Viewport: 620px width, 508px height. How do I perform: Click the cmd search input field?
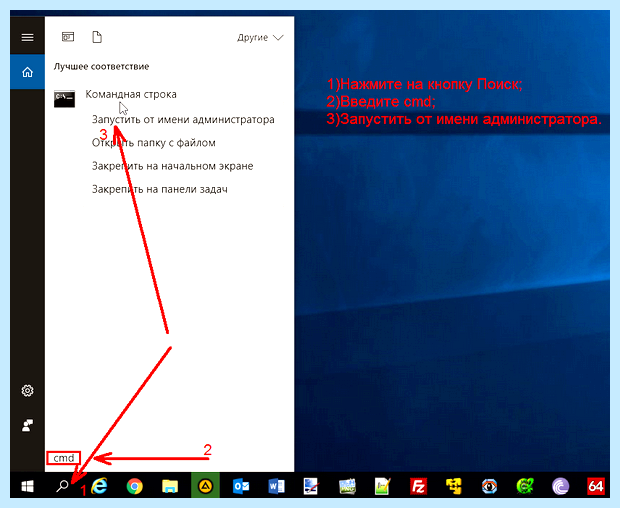64,458
